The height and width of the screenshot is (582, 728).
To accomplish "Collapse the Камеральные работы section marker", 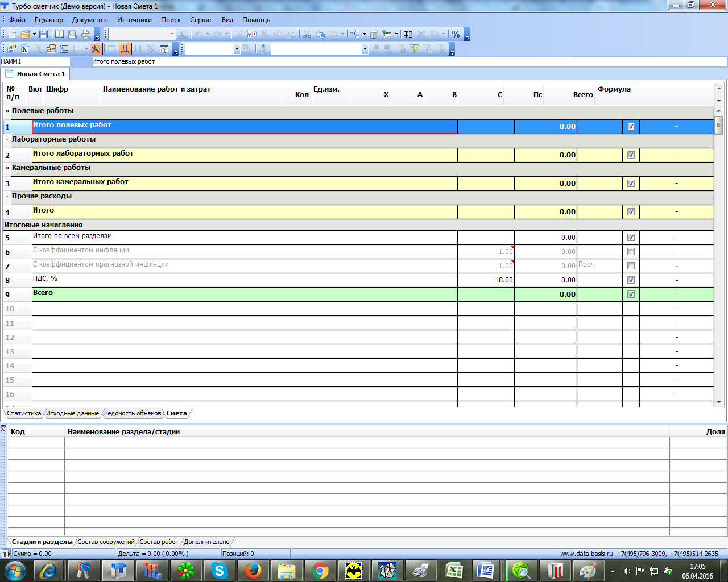I will (x=7, y=168).
